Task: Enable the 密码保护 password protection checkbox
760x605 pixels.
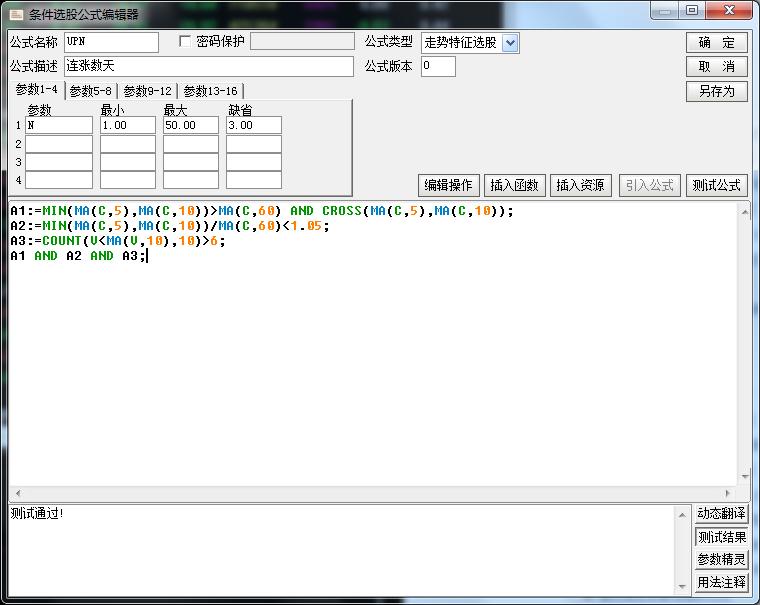Action: pyautogui.click(x=185, y=42)
